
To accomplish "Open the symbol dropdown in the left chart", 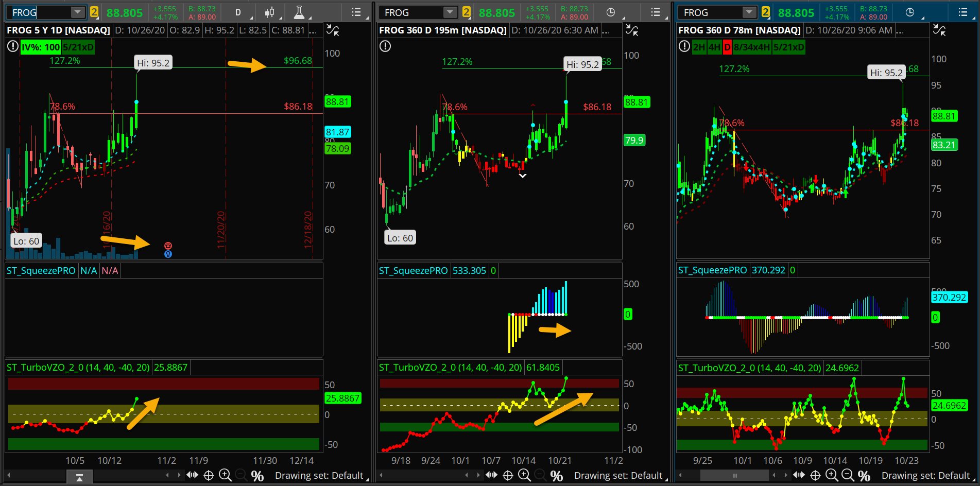I will [x=77, y=12].
